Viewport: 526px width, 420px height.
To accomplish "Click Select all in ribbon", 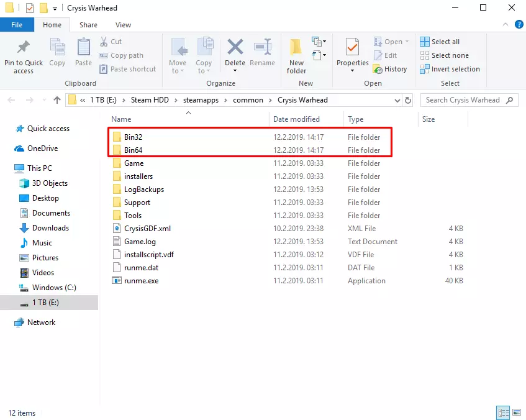I will point(440,42).
